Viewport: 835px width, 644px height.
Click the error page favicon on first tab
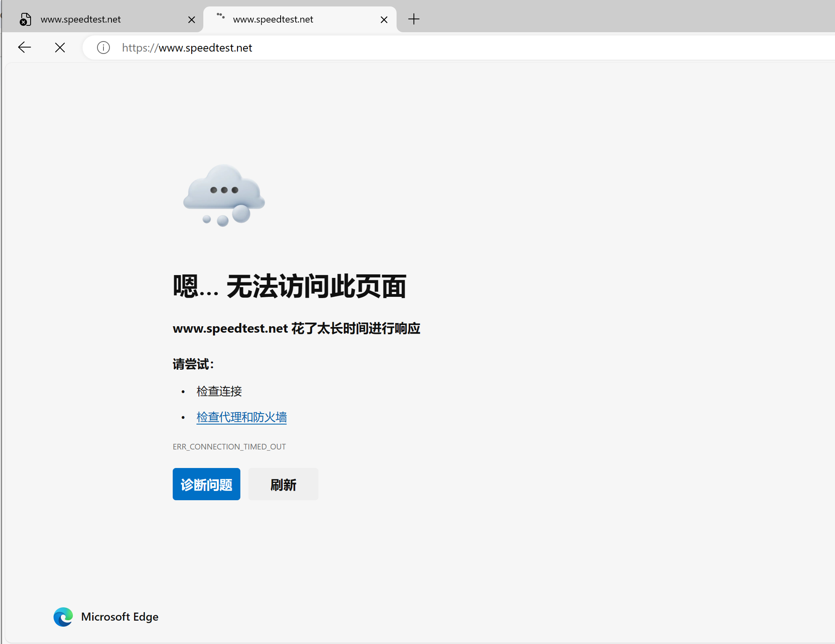pos(25,19)
